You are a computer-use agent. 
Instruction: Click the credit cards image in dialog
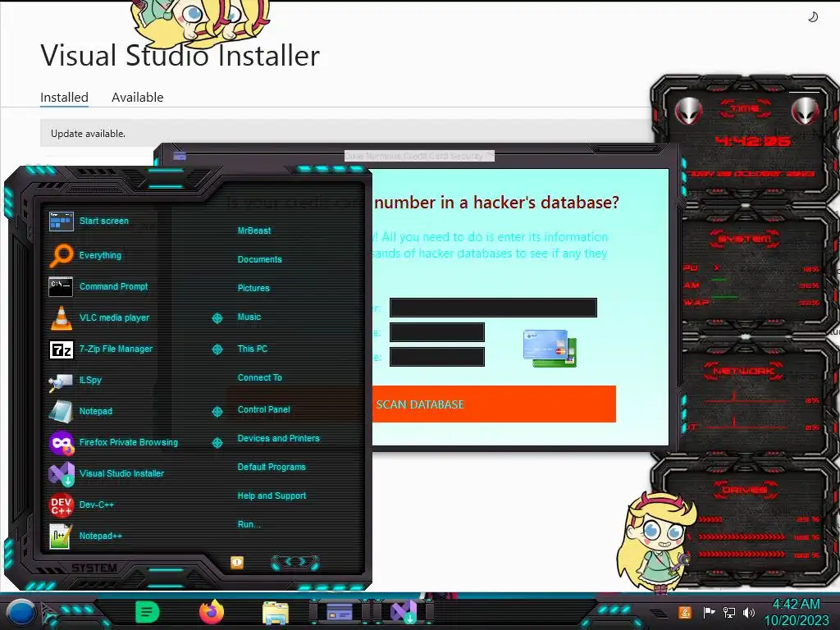pos(550,348)
